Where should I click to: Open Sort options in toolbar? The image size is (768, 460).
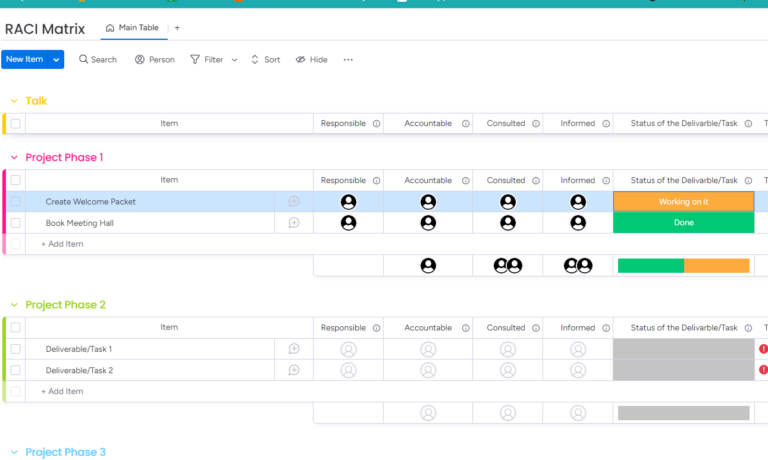pos(265,60)
